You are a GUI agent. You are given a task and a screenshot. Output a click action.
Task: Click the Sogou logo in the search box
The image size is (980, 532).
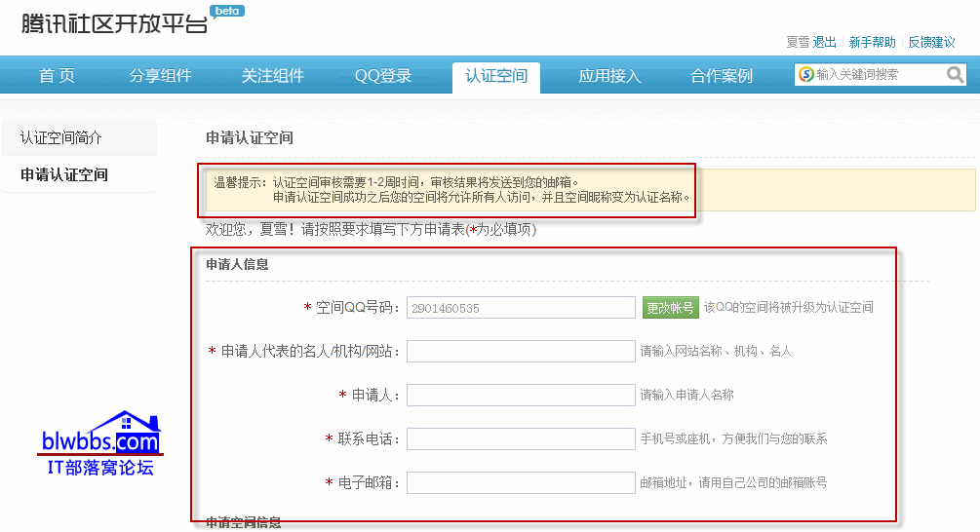click(x=806, y=74)
